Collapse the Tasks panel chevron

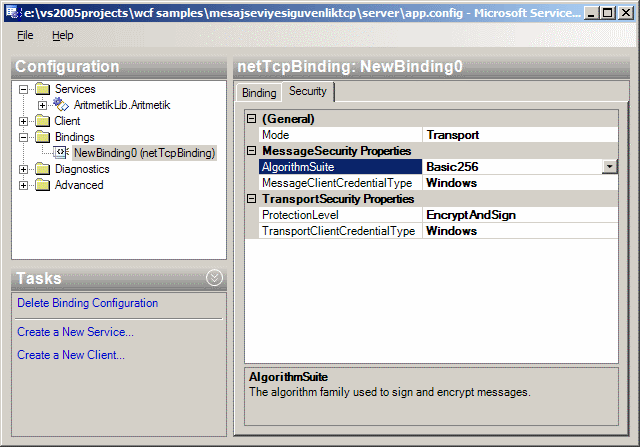[213, 278]
